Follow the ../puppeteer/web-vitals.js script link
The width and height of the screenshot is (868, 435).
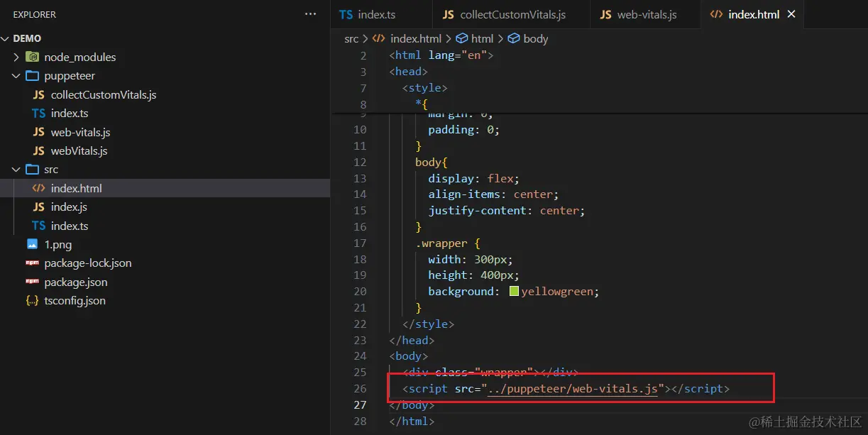point(573,389)
